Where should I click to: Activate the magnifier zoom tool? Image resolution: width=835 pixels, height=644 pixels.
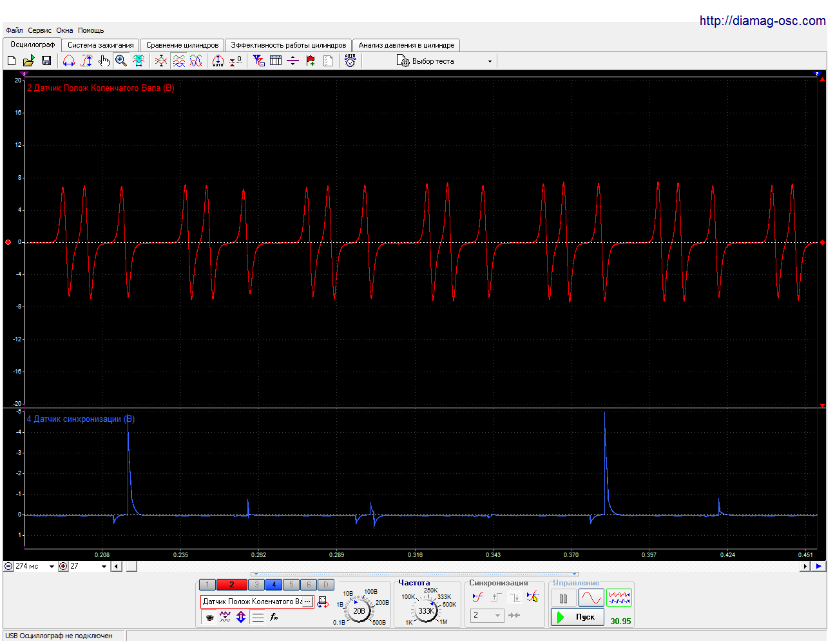[x=121, y=61]
